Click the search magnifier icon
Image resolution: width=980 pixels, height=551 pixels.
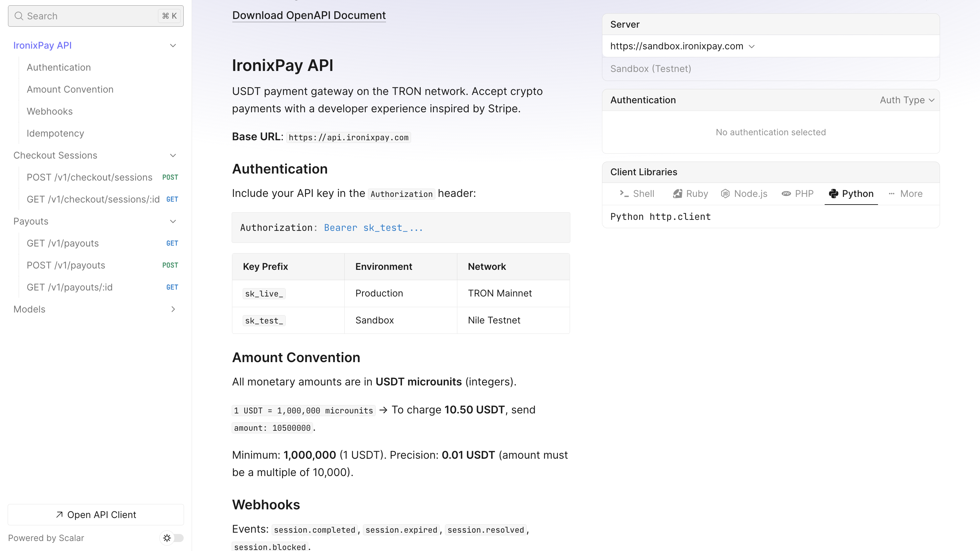(x=18, y=16)
